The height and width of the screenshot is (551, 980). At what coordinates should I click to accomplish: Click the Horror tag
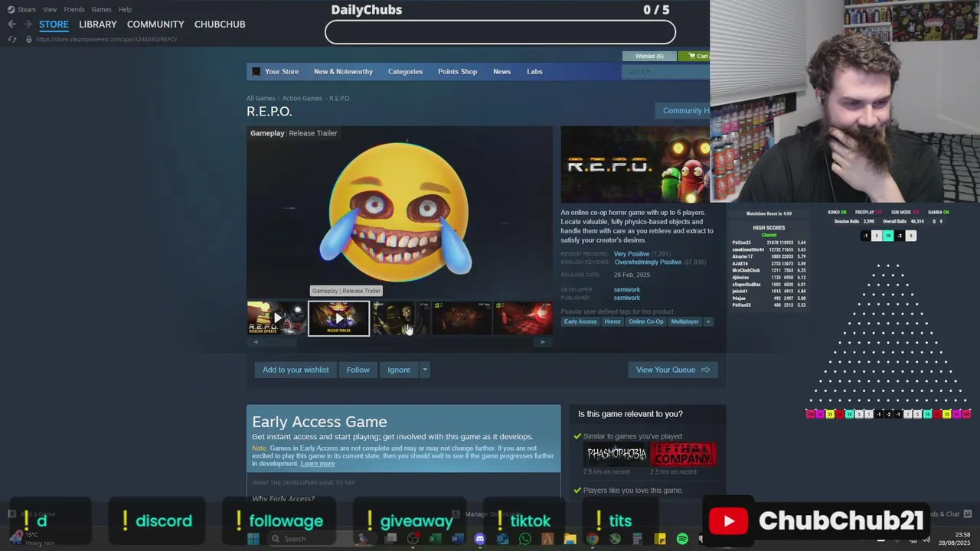click(612, 321)
